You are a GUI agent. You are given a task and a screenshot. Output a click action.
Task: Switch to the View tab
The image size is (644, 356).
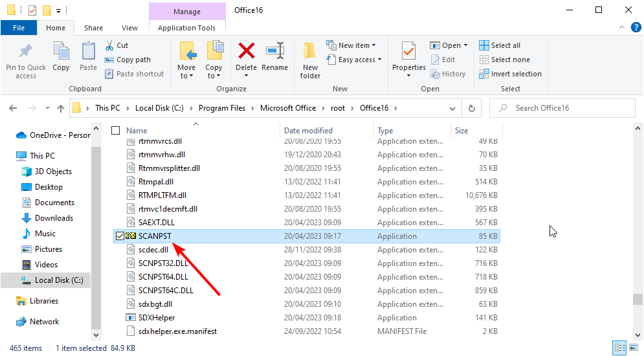tap(130, 28)
